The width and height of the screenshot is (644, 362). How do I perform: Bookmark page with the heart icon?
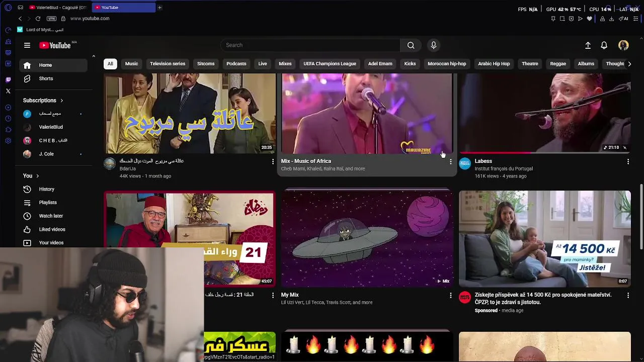[589, 19]
